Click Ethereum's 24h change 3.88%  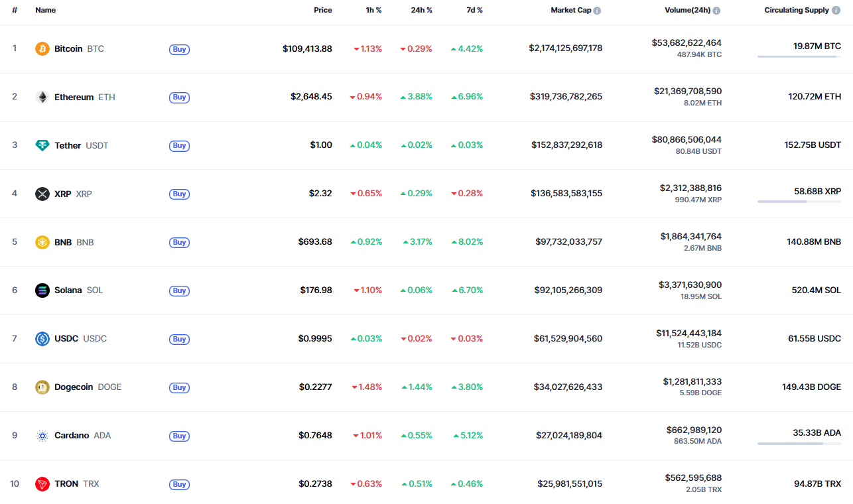417,97
